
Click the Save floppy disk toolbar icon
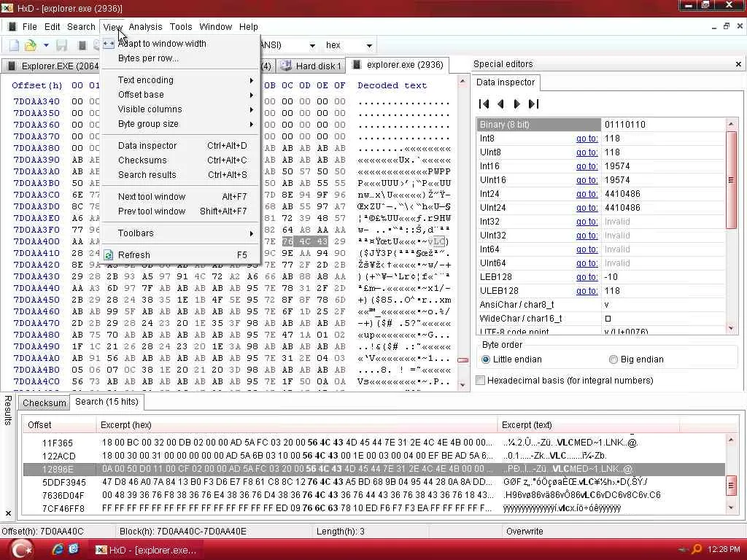coord(61,46)
